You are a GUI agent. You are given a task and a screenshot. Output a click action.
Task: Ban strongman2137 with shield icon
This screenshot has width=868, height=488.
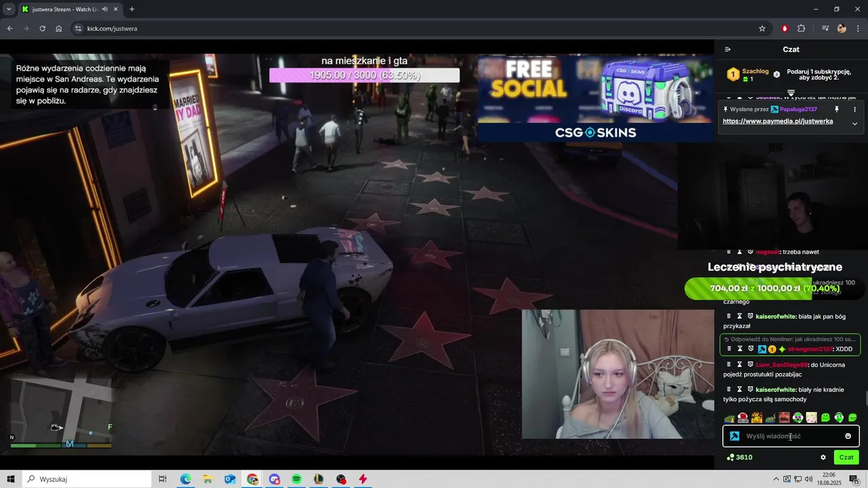click(x=751, y=349)
